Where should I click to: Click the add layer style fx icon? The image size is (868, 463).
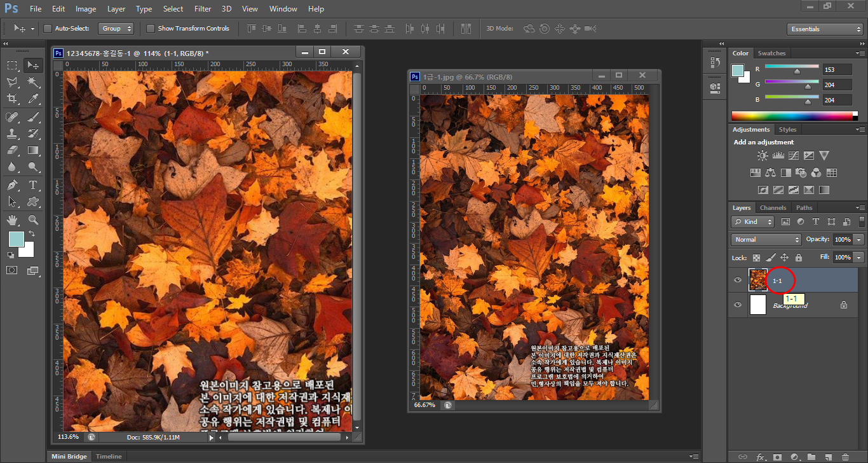coord(761,457)
